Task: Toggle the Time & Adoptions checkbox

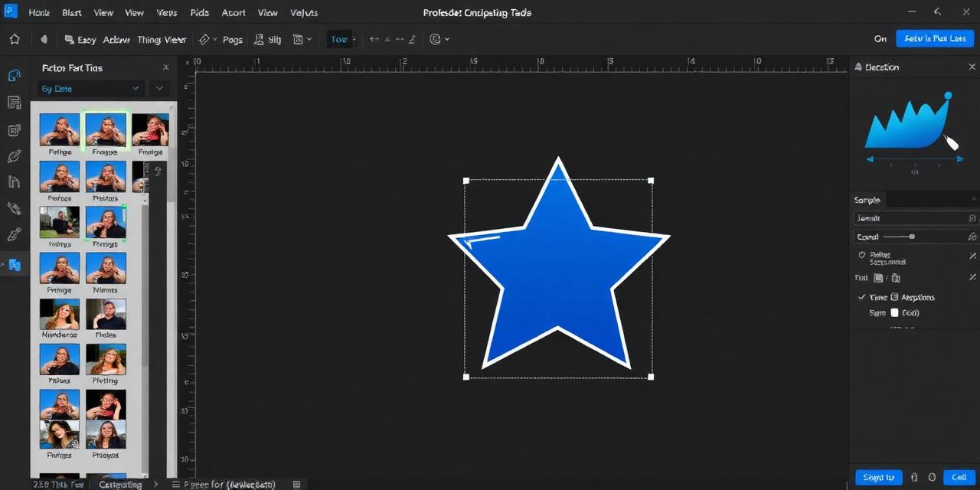Action: coord(861,297)
